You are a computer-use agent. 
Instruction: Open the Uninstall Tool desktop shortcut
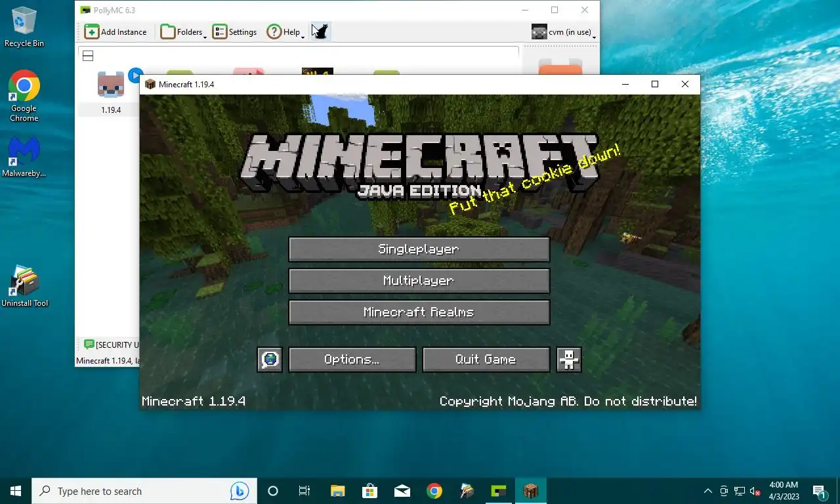tap(24, 286)
